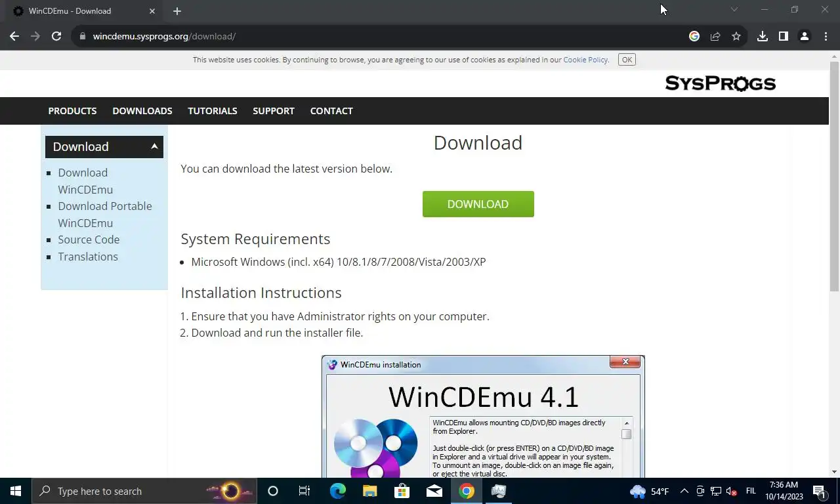The width and height of the screenshot is (840, 504).
Task: Click the SysProgs logo
Action: 721,83
